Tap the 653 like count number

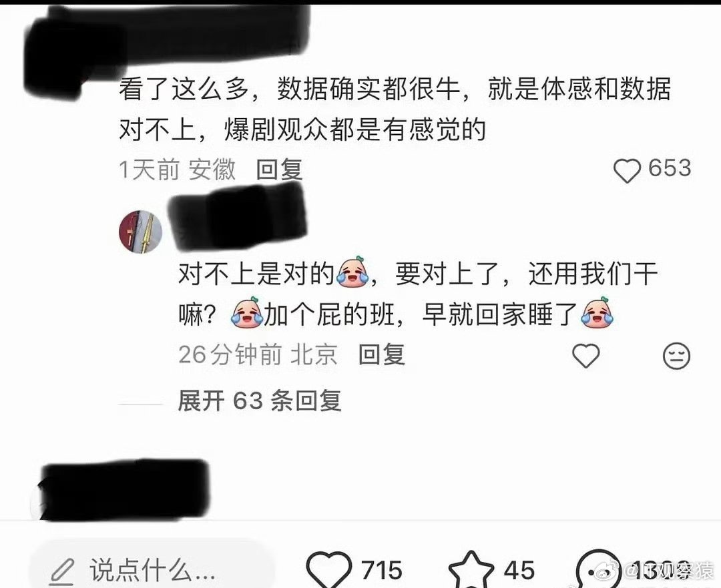(x=670, y=168)
